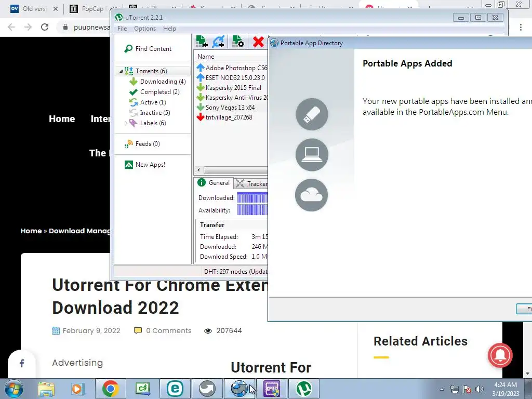This screenshot has height=399, width=532.
Task: Switch to the PopCap Chrome tab
Action: [92, 9]
